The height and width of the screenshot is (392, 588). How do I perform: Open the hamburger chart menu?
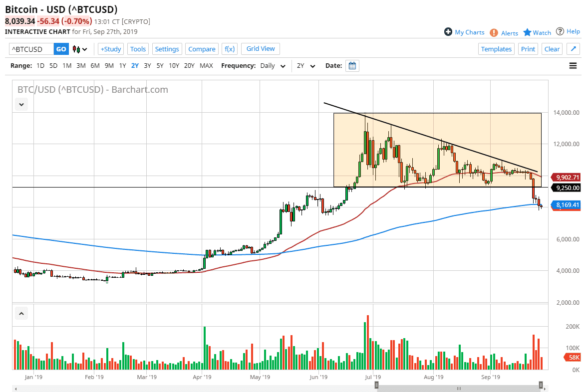point(573,65)
